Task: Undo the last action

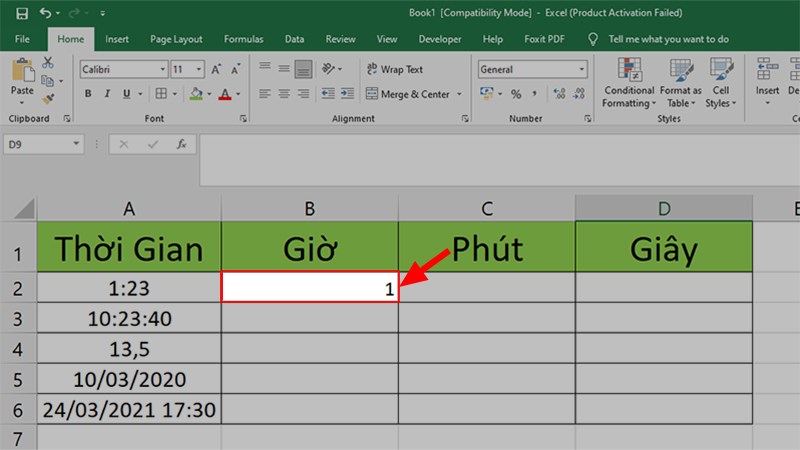Action: pos(45,13)
